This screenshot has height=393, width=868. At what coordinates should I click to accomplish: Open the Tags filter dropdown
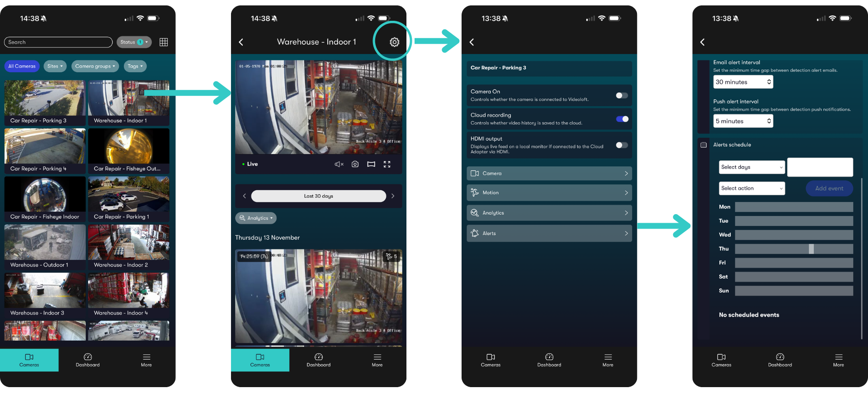click(x=135, y=66)
